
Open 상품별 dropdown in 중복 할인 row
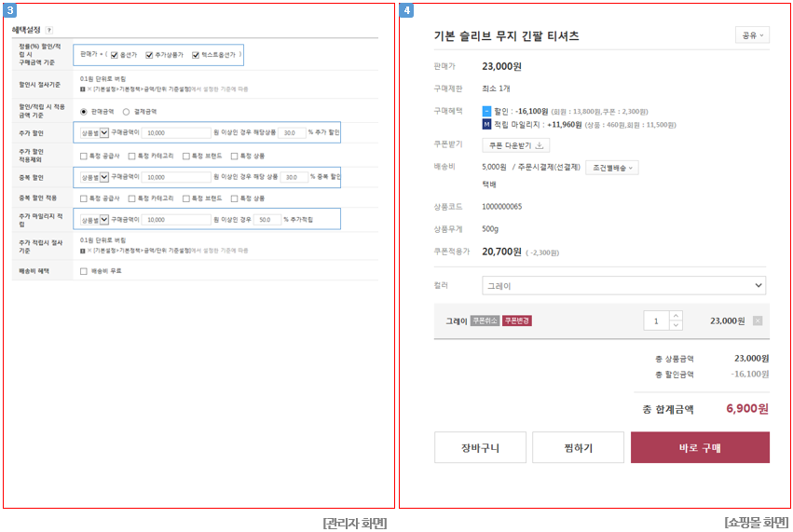[94, 178]
